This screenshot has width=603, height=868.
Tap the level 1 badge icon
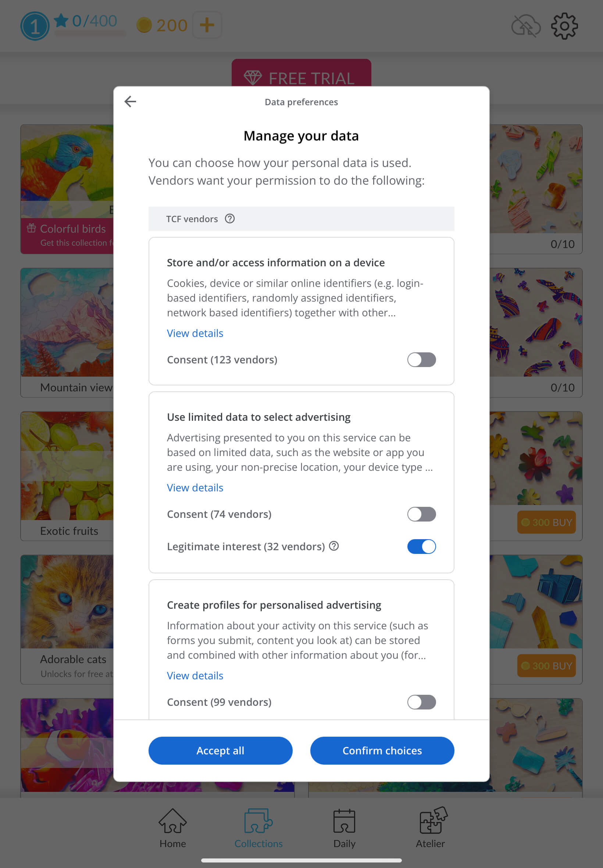(35, 26)
